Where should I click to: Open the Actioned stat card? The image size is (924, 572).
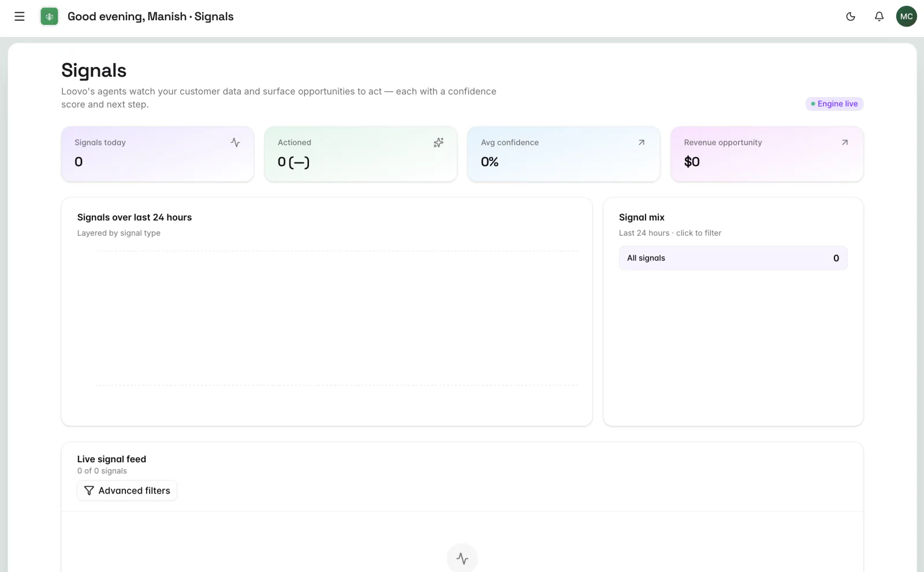pyautogui.click(x=361, y=154)
